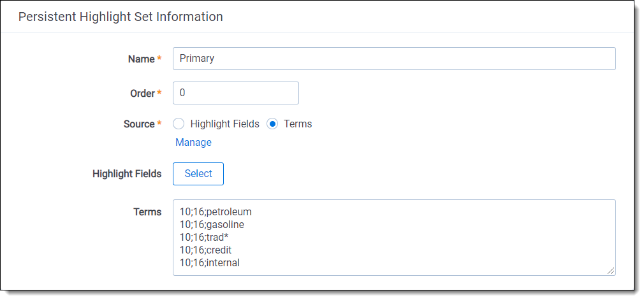Grab the Terms text area resize handle
The image size is (644, 300).
[611, 271]
